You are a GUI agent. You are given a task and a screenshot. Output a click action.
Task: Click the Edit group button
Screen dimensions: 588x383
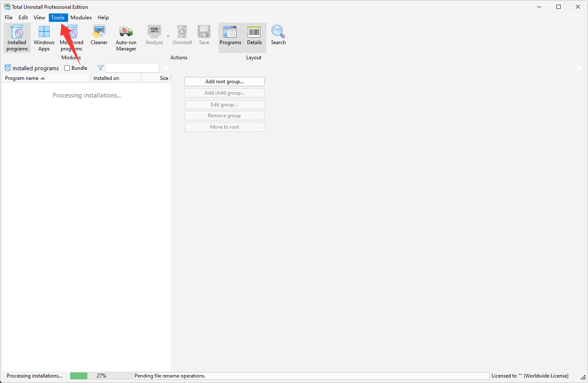pyautogui.click(x=224, y=105)
